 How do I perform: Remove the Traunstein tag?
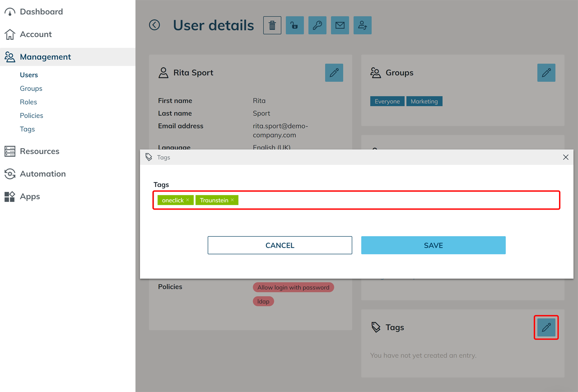pos(233,200)
